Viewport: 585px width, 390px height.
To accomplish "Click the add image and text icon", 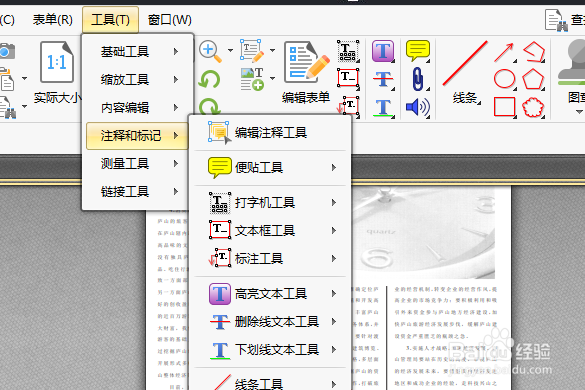I will (x=252, y=79).
